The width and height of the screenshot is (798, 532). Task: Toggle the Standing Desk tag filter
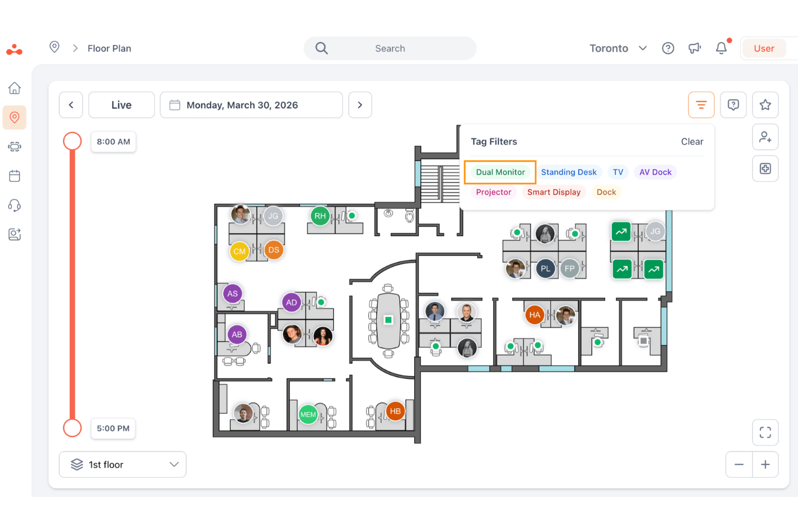click(x=569, y=172)
